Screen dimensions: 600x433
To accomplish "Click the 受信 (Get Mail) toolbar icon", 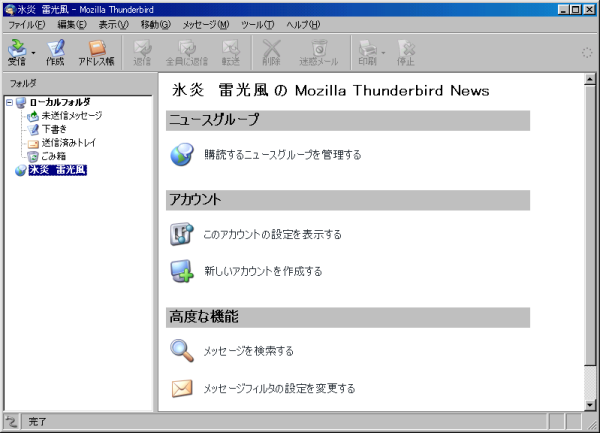I will [17, 52].
